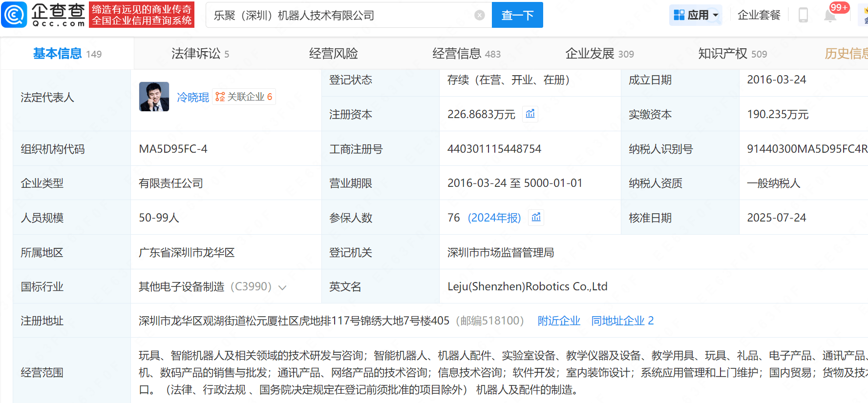Open insured headcount chart icon
The width and height of the screenshot is (868, 403).
(x=536, y=218)
